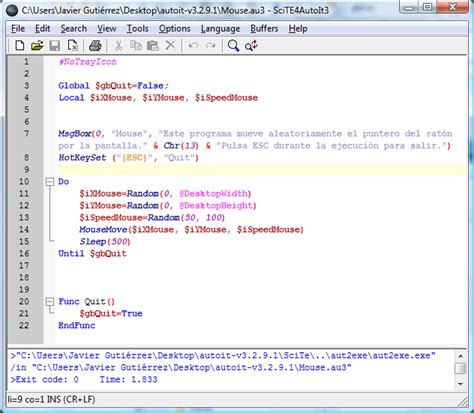Save the script with the floppy icon
The width and height of the screenshot is (474, 413).
(x=55, y=45)
